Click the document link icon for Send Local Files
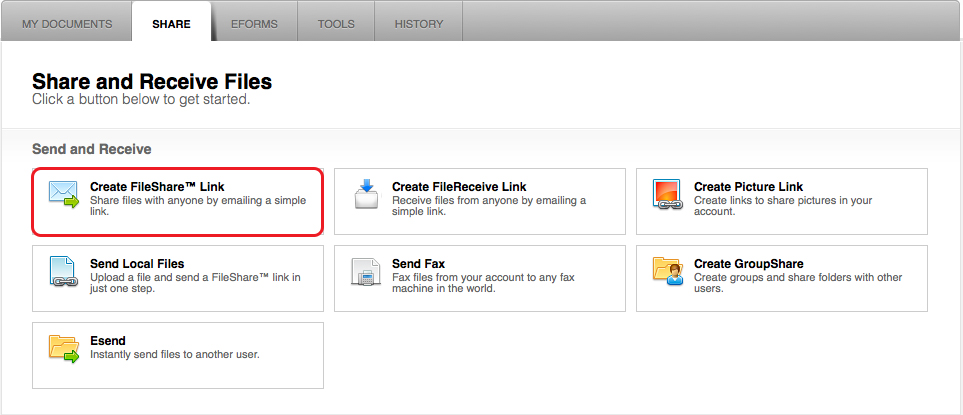This screenshot has height=415, width=963. [62, 271]
